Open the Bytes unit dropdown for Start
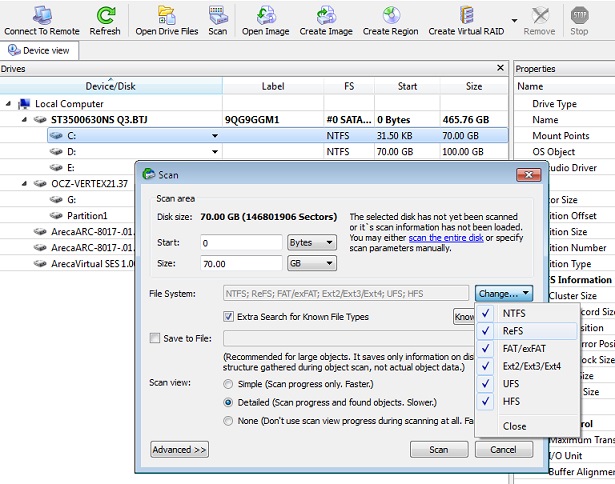Screen dimensions: 615x484 pyautogui.click(x=311, y=243)
